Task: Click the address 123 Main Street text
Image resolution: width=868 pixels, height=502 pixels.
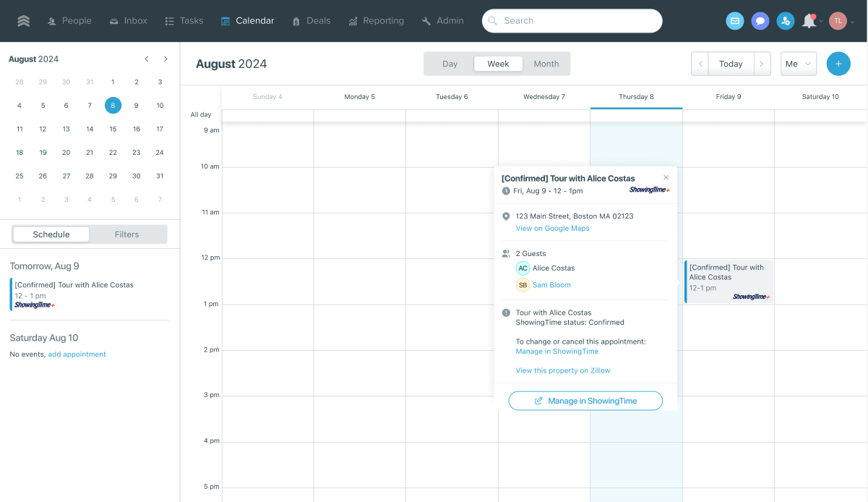Action: [x=575, y=216]
